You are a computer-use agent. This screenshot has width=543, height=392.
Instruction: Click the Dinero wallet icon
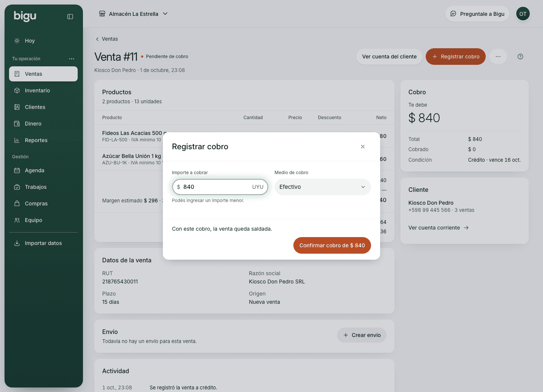(x=17, y=124)
